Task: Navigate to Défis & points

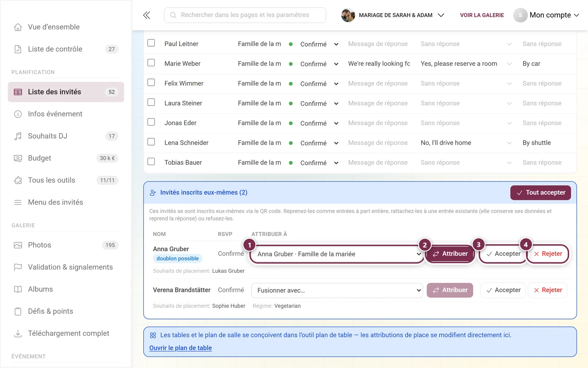Action: [x=66, y=312]
